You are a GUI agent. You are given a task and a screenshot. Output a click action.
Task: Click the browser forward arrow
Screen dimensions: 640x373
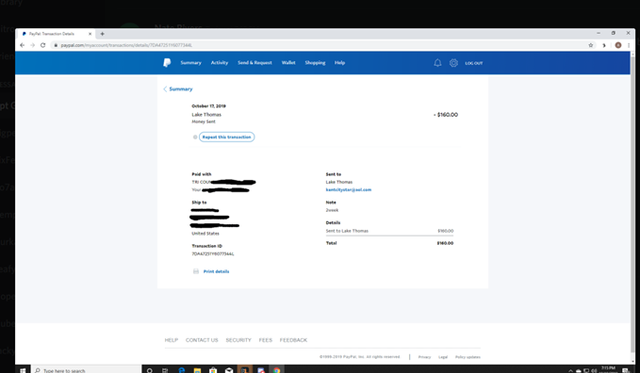click(32, 45)
